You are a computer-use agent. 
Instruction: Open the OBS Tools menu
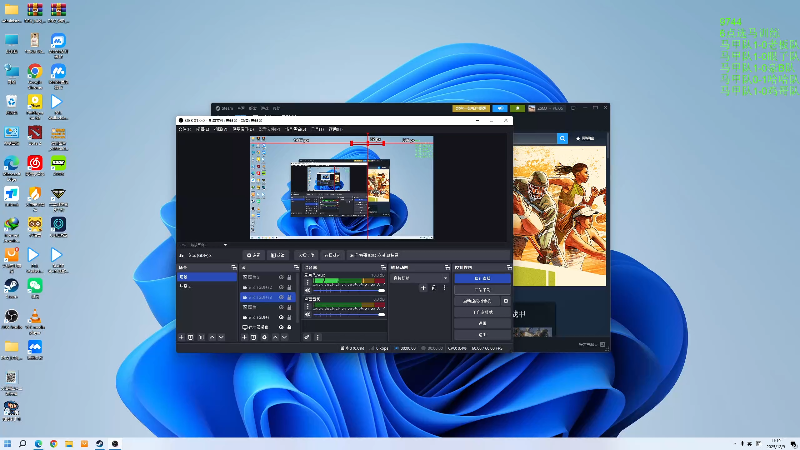tap(317, 129)
